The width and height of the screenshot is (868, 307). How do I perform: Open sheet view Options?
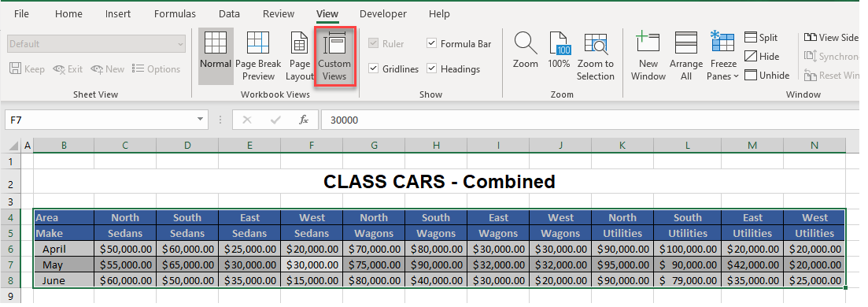coord(157,69)
